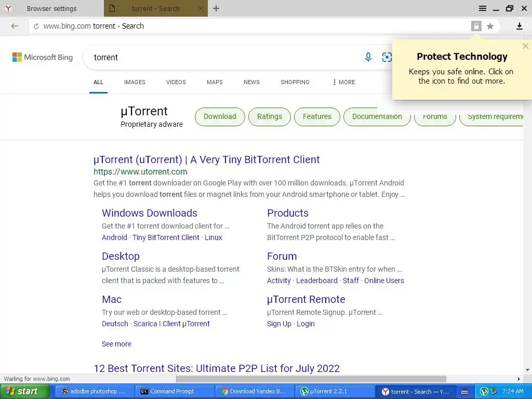
Task: Switch to the IMAGES results tab
Action: click(135, 82)
